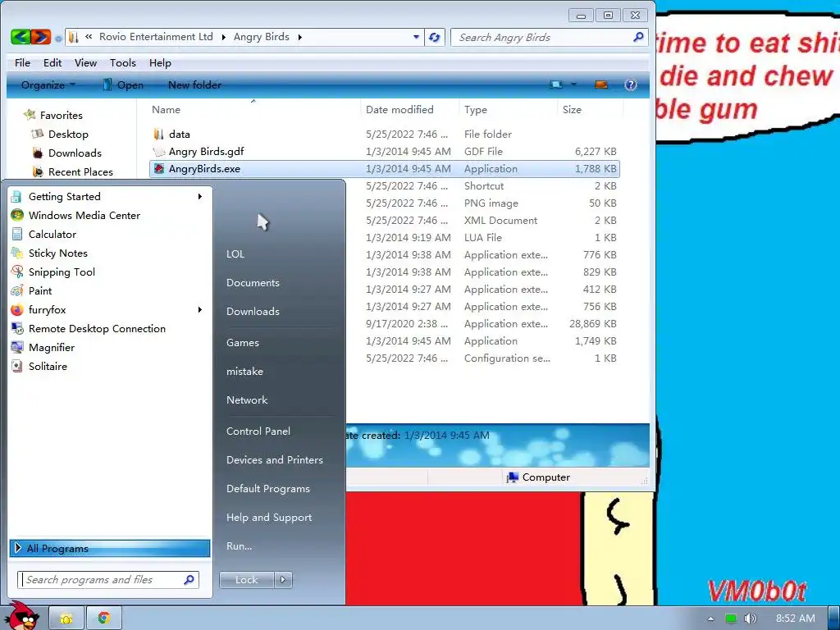Open the Help menu
The width and height of the screenshot is (840, 630).
(x=160, y=62)
